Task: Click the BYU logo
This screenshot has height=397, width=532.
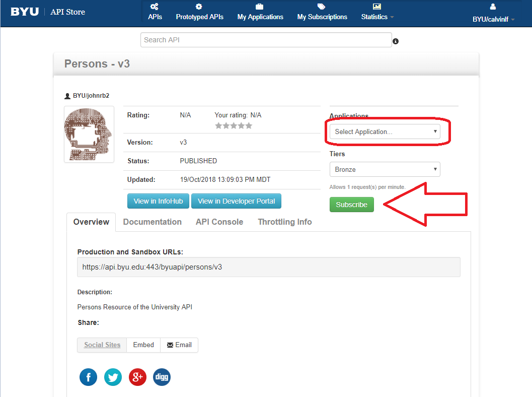Action: tap(25, 12)
